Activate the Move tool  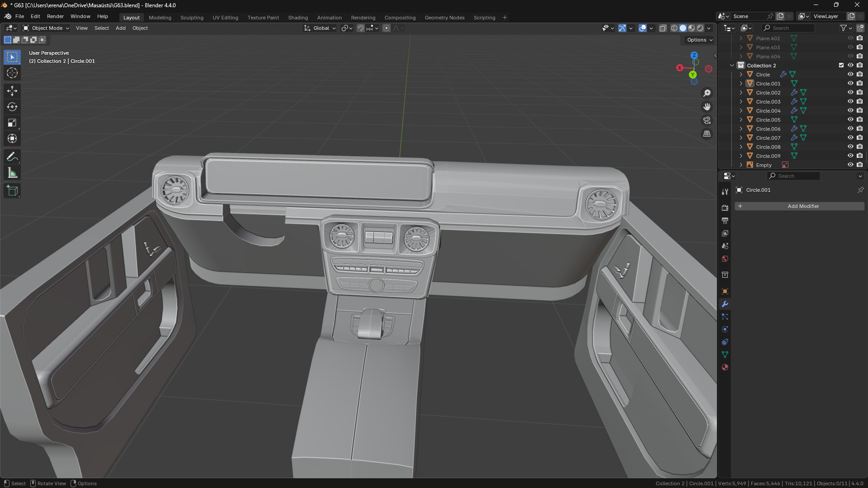point(12,91)
